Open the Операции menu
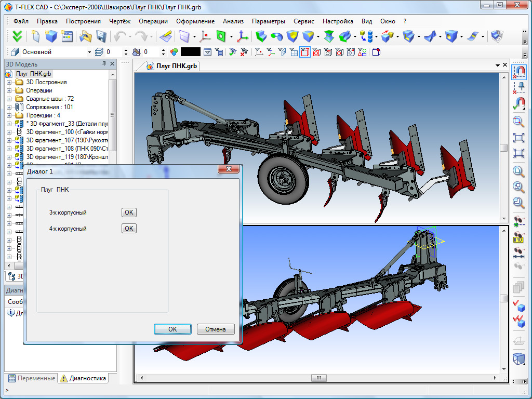 pos(153,21)
